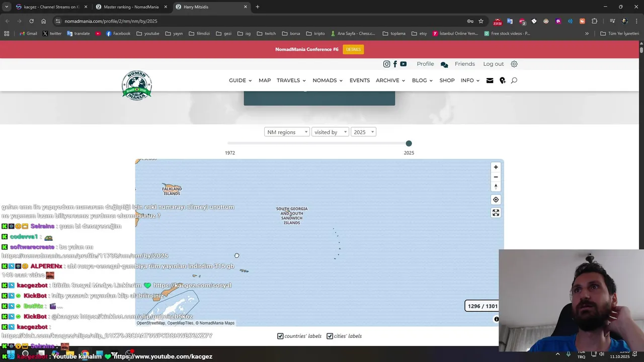Click page vertical scrollbar thumb
Image resolution: width=644 pixels, height=362 pixels.
tap(641, 49)
